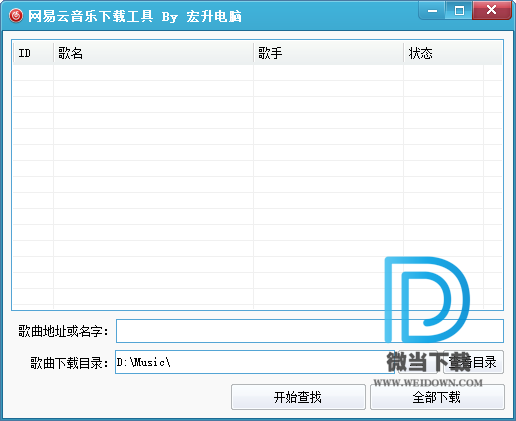
Task: Click the 歌名 column header
Action: [x=153, y=53]
